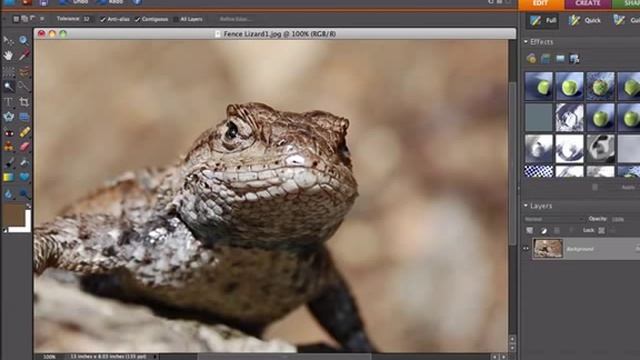This screenshot has width=640, height=360.
Task: Toggle the Contiguous checkbox
Action: [137, 19]
